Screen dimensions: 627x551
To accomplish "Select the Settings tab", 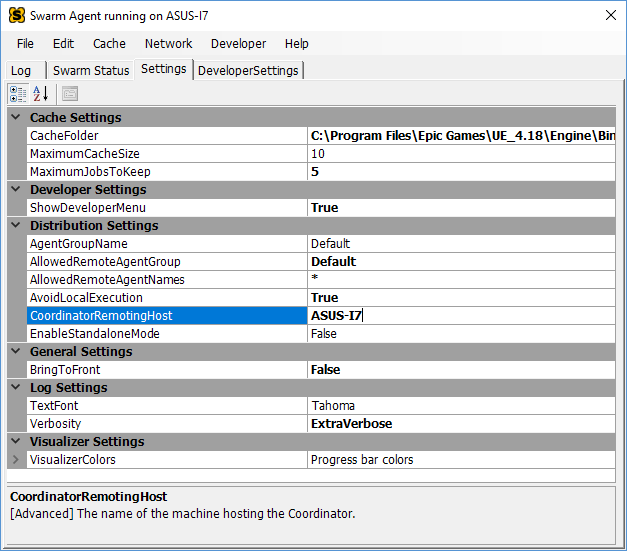I will pyautogui.click(x=164, y=69).
